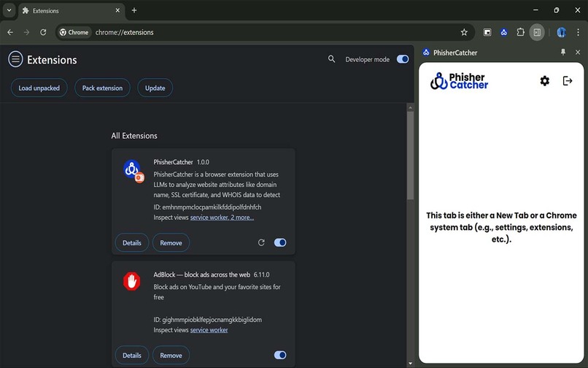Open Chrome three-dot menu

578,32
